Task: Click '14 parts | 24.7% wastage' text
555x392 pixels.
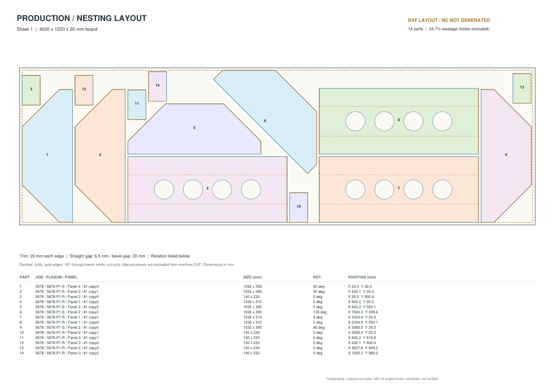Action: [x=449, y=29]
